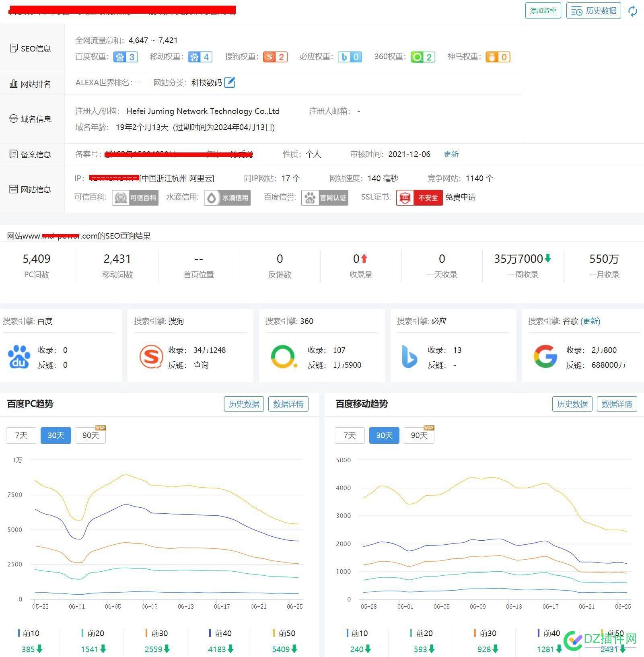
Task: Click the 添加监控 button
Action: tap(543, 10)
